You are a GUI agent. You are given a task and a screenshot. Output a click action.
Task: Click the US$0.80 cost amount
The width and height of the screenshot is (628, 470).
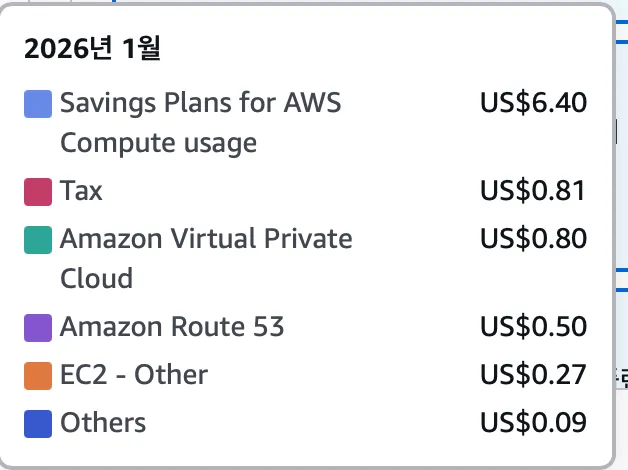tap(533, 239)
